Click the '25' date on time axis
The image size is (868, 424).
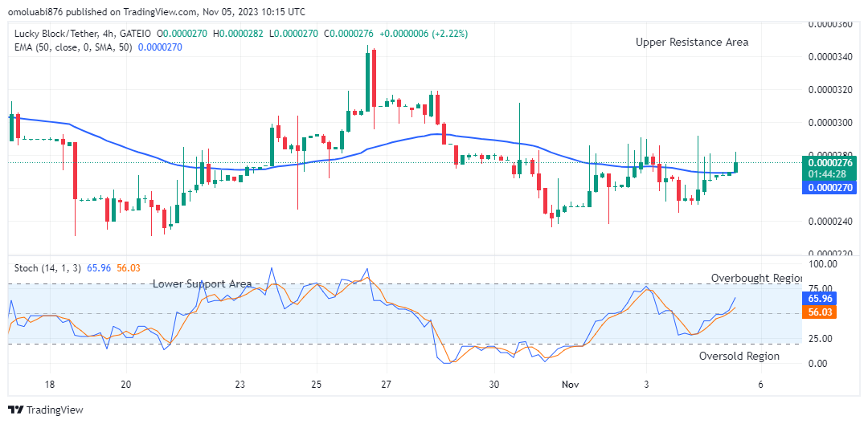tap(317, 385)
